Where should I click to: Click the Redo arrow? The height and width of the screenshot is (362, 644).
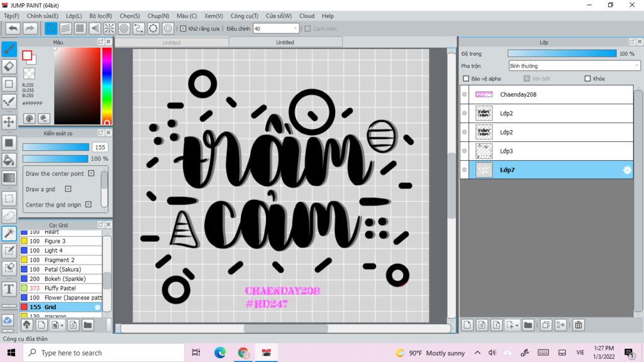pyautogui.click(x=30, y=28)
